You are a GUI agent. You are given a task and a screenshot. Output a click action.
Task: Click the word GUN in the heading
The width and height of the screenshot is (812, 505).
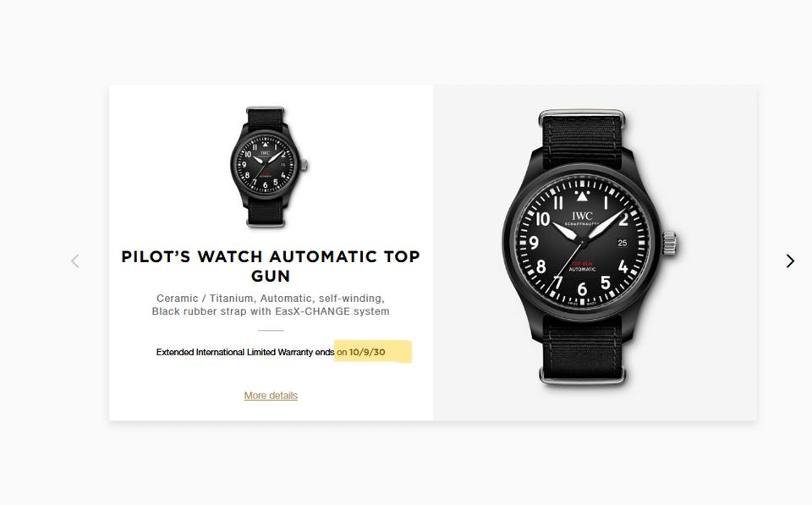point(271,276)
